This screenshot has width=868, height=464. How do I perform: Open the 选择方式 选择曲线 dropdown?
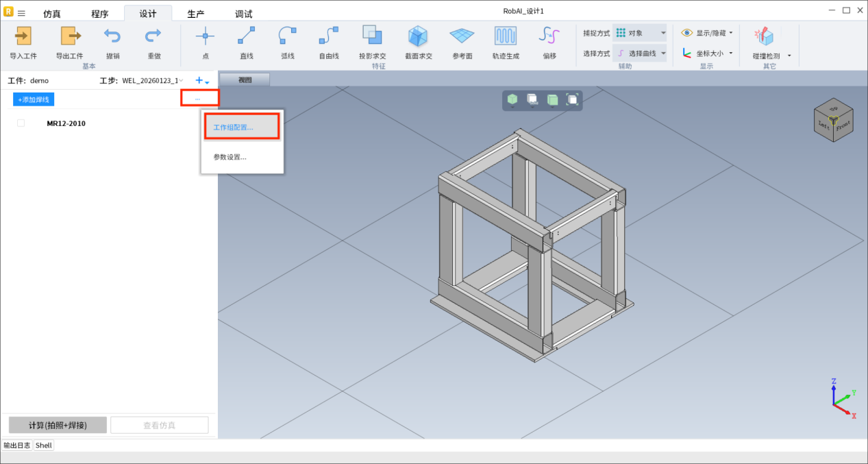tap(639, 53)
